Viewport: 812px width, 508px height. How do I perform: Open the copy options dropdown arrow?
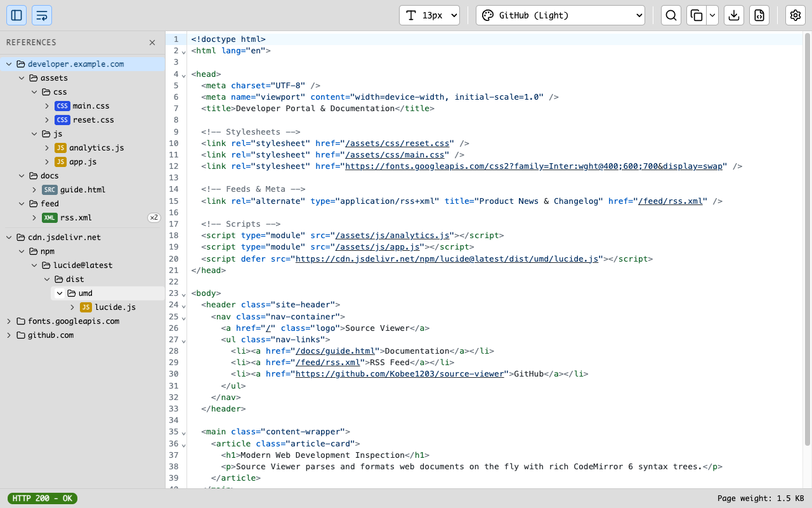(712, 15)
